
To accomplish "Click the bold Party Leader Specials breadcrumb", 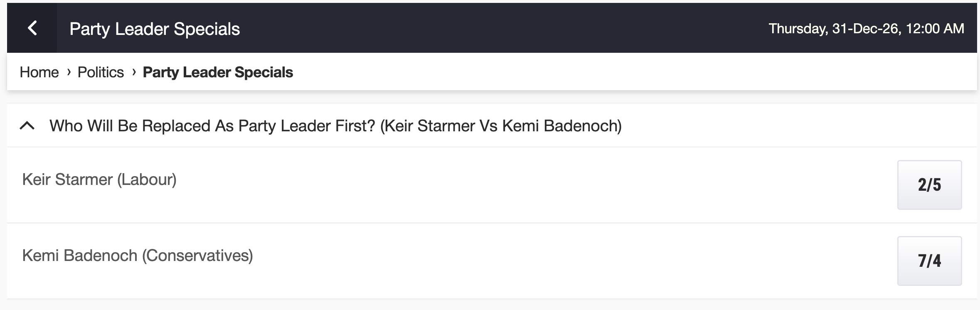I will (218, 72).
